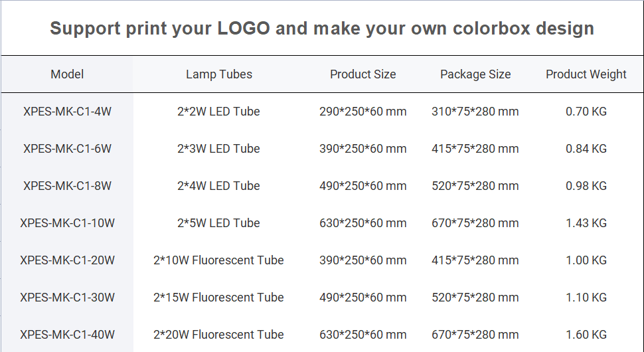Click the Package Size column header
Viewport: 644px width, 352px height.
coord(475,74)
